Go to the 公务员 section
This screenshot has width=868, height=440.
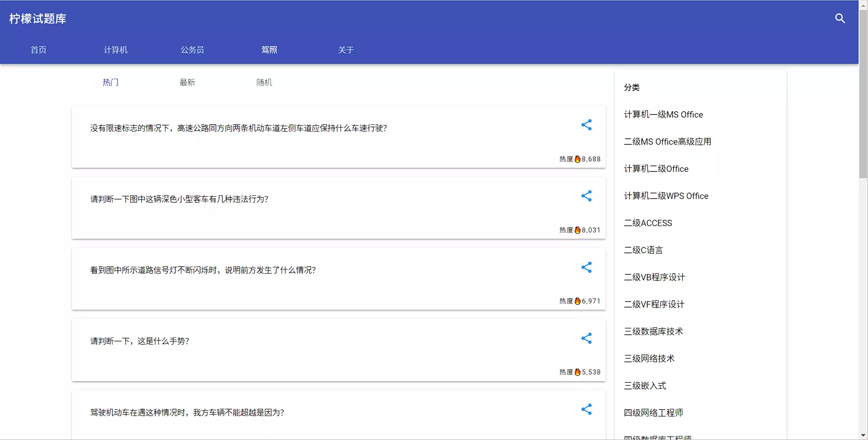click(x=192, y=50)
